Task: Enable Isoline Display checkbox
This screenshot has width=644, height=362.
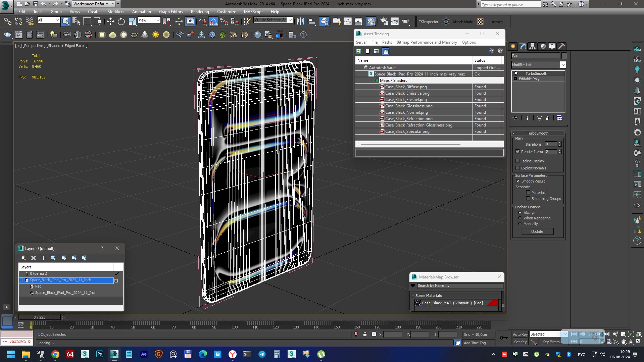Action: pos(517,161)
